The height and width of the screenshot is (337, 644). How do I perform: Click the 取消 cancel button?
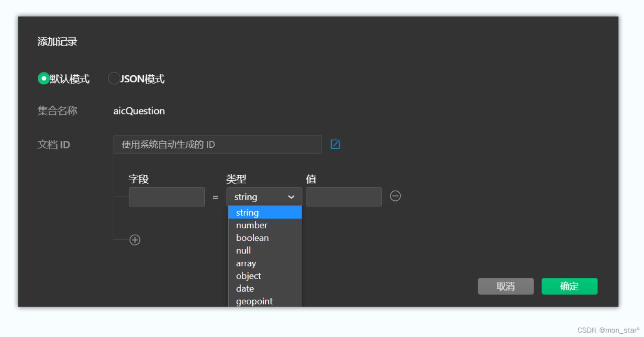(x=506, y=286)
